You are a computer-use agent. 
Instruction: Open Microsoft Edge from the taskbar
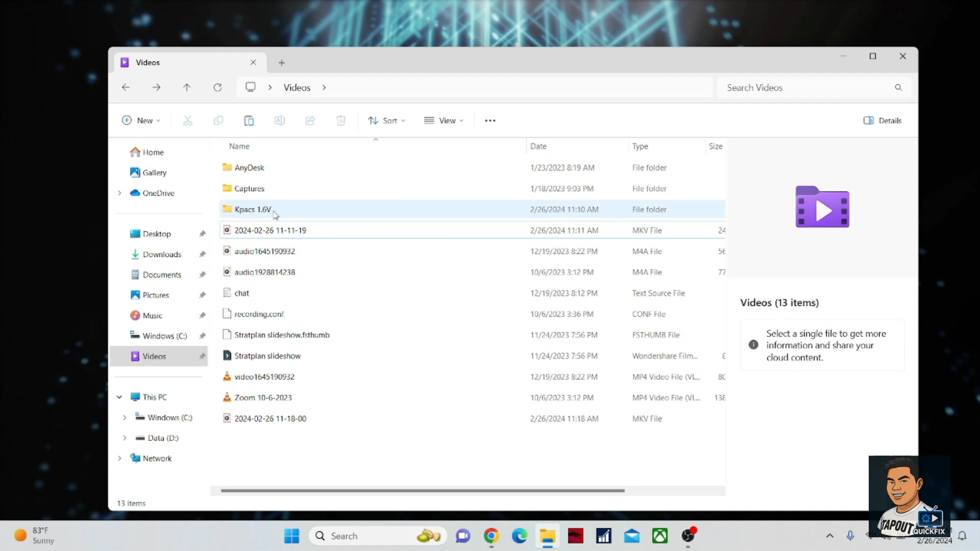[520, 536]
